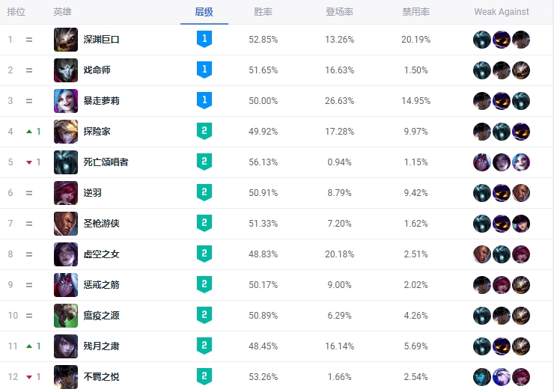This screenshot has height=392, width=554.
Task: Sort by 登场率 column header
Action: [340, 12]
